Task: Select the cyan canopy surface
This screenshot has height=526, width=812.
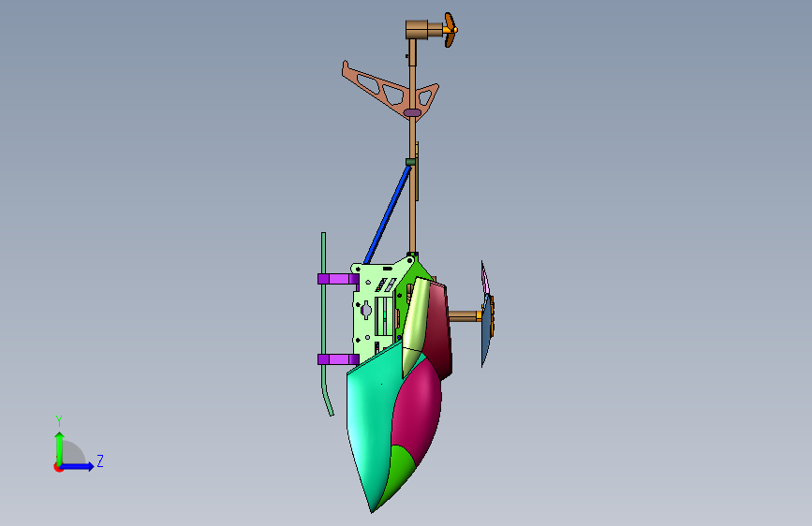Action: coord(370,415)
